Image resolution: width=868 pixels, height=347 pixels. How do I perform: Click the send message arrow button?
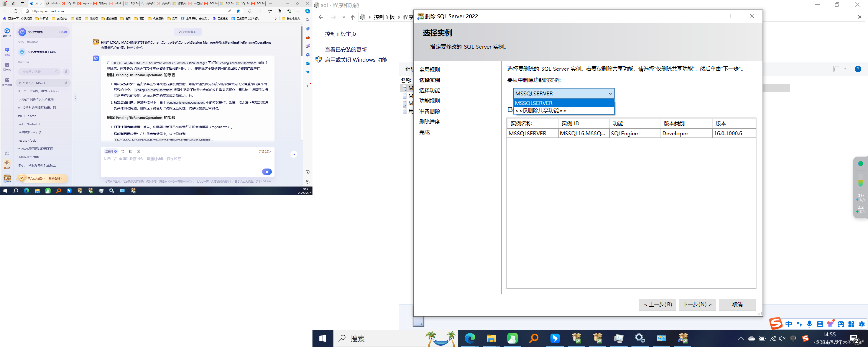point(266,172)
